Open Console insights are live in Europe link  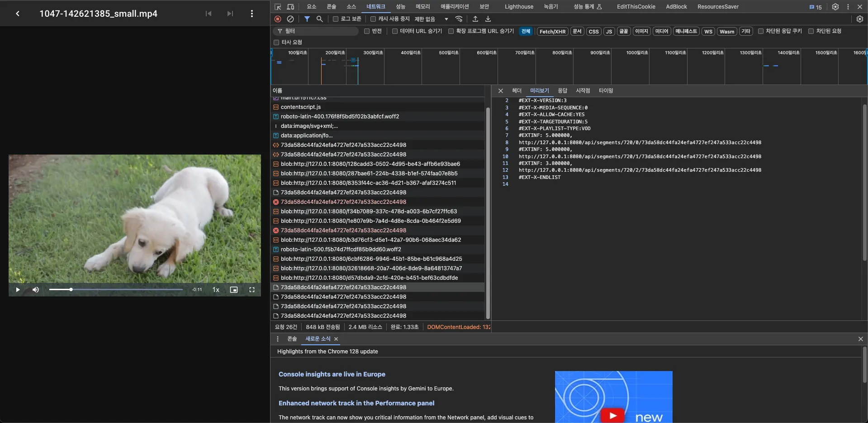(x=332, y=374)
